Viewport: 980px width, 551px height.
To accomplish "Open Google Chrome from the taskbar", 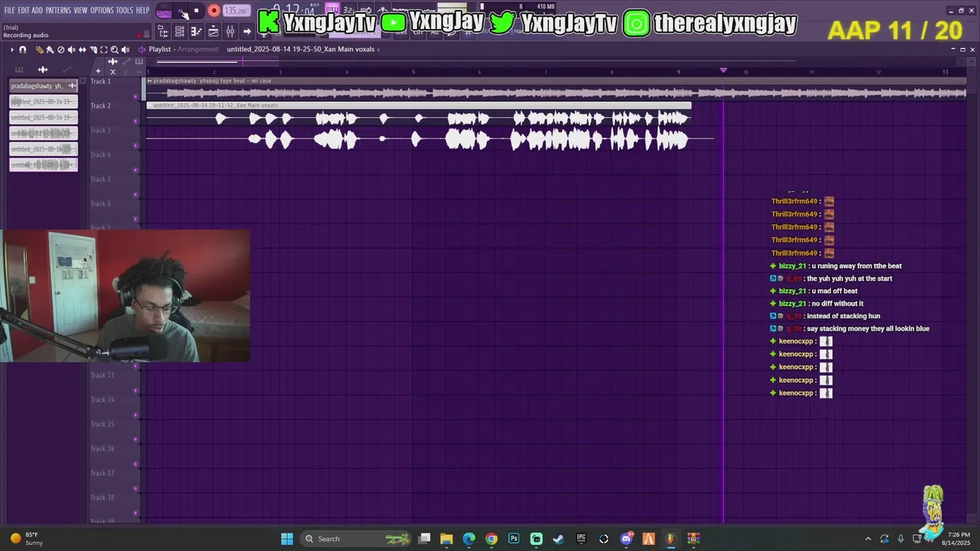I will click(492, 539).
